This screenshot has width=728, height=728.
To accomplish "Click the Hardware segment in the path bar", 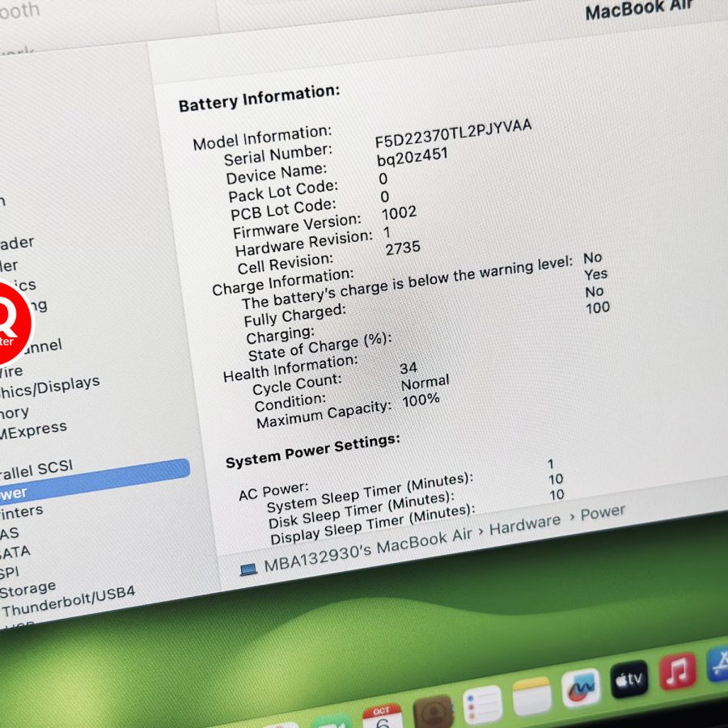I will coord(525,525).
